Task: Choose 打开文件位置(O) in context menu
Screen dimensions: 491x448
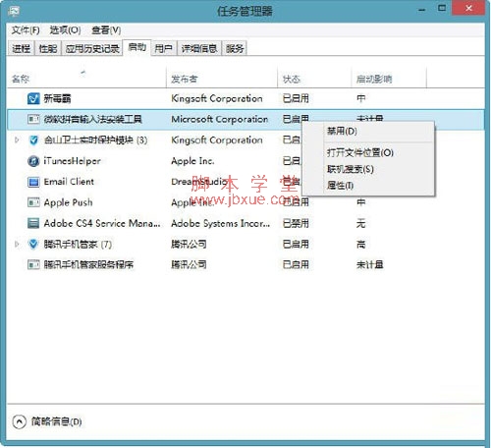Action: [360, 152]
